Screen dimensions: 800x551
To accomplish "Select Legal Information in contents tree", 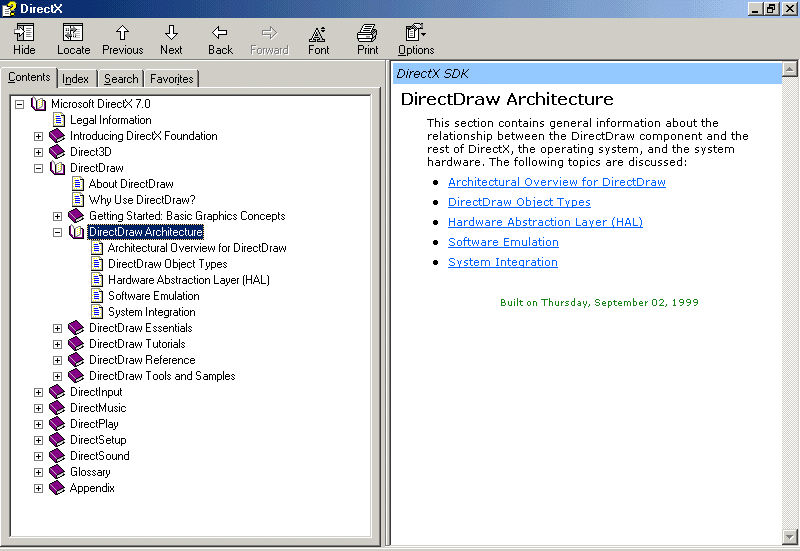I will 110,120.
